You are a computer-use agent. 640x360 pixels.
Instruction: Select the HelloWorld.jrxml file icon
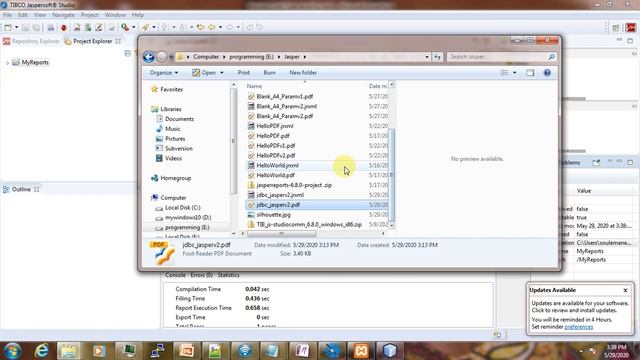click(x=251, y=165)
